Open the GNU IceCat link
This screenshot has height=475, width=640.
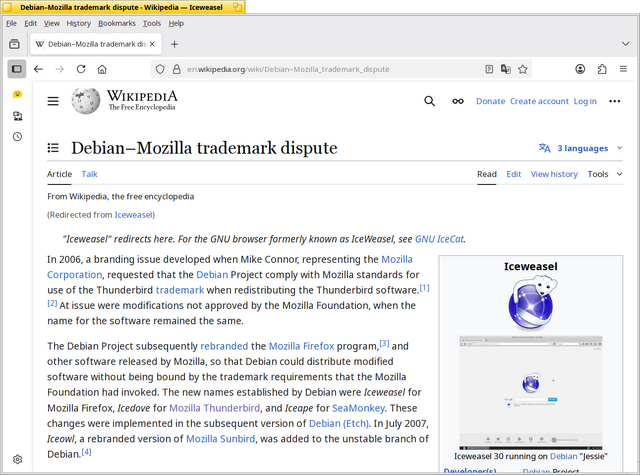[439, 239]
